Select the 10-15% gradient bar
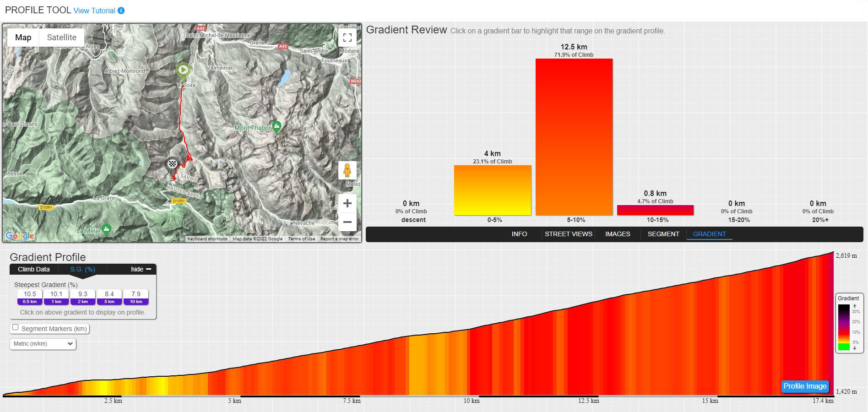The height and width of the screenshot is (412, 868). (655, 210)
